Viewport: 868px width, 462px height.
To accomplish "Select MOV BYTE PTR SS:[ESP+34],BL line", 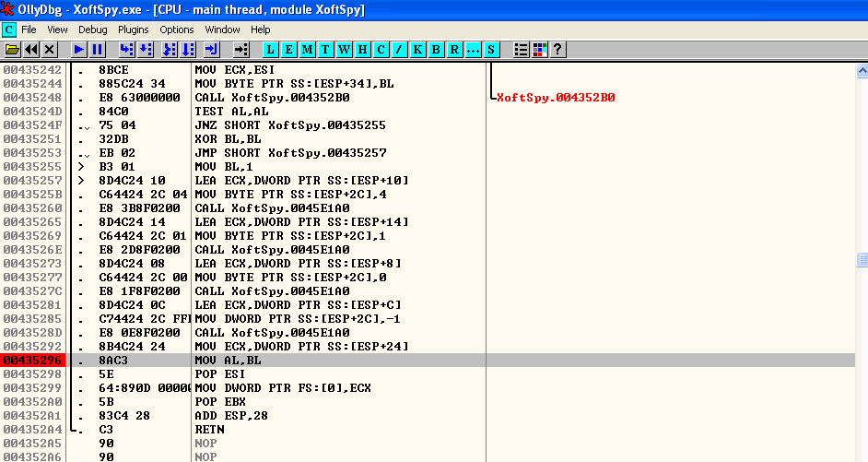I will [294, 84].
